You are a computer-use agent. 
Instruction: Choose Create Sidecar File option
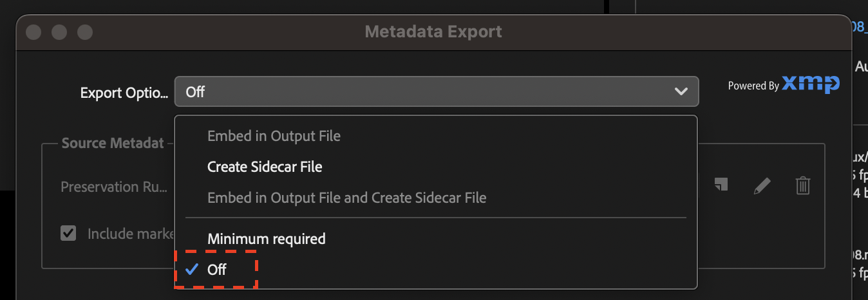click(265, 167)
